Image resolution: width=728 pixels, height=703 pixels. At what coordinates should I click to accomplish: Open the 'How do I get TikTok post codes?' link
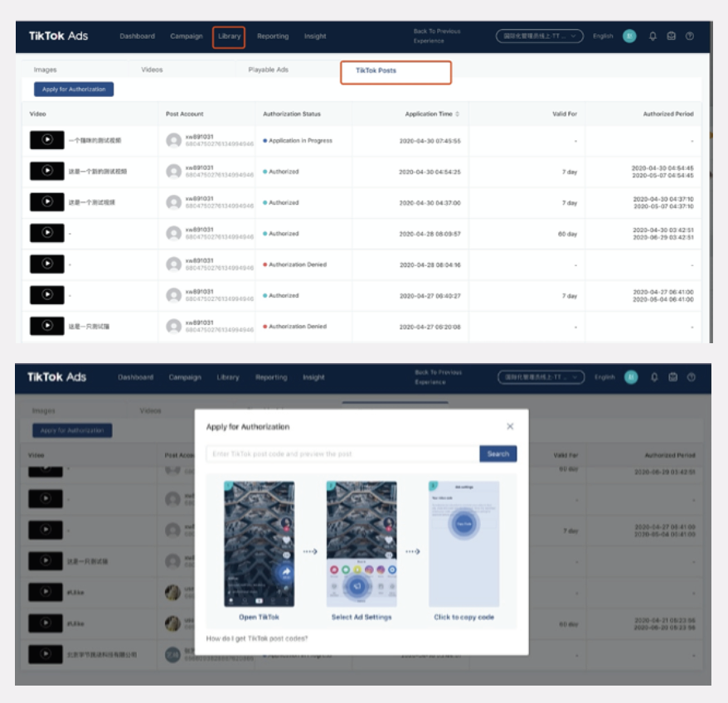coord(257,638)
